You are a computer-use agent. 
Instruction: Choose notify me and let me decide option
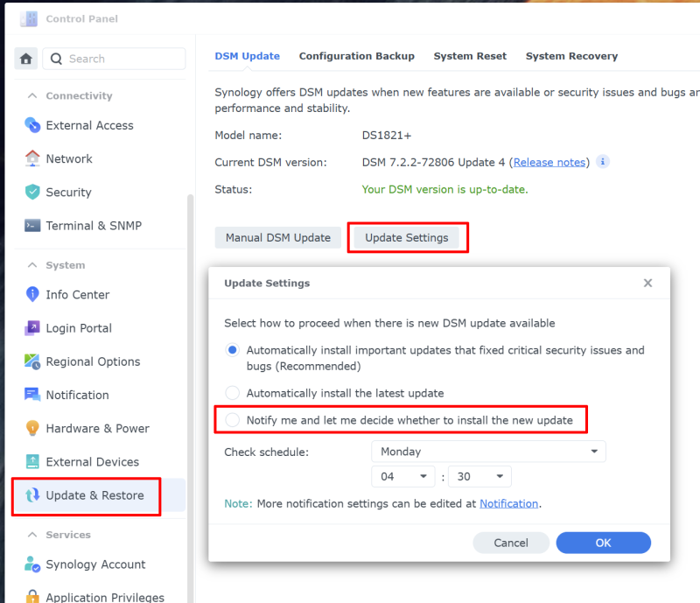click(233, 420)
